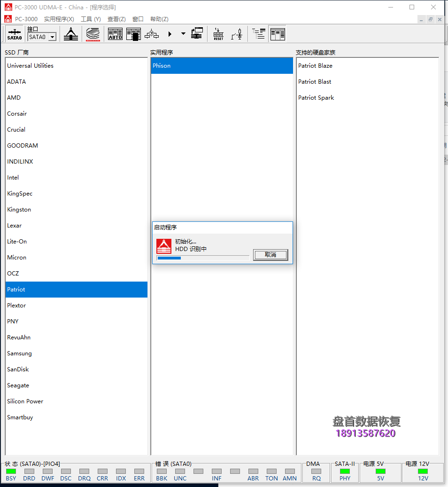Viewport: 448px width, 487px height.
Task: Click the PHY SATA-II status label
Action: (x=345, y=479)
